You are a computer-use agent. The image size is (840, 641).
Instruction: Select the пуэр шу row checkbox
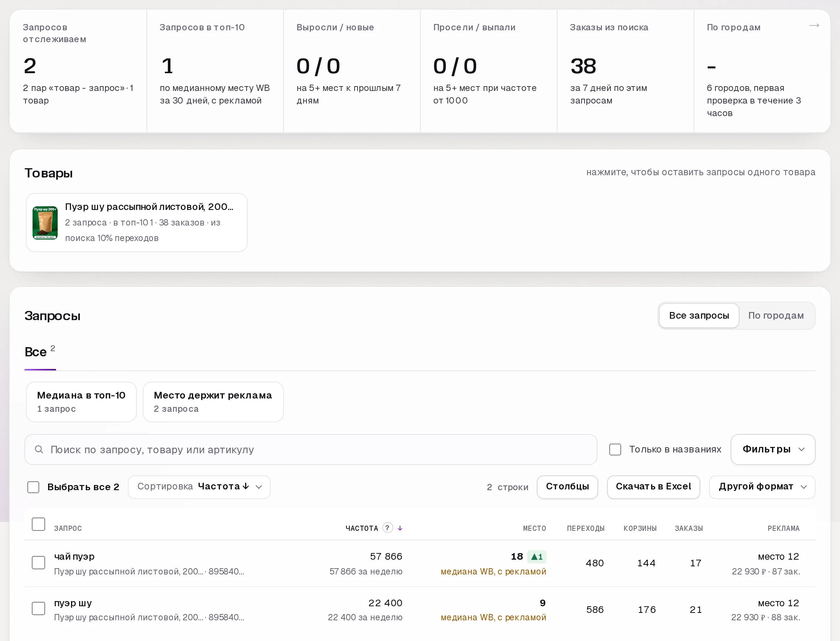(x=38, y=608)
